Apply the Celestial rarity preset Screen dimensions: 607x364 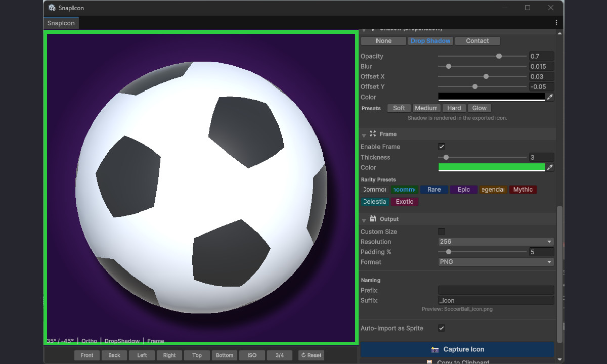[375, 202]
